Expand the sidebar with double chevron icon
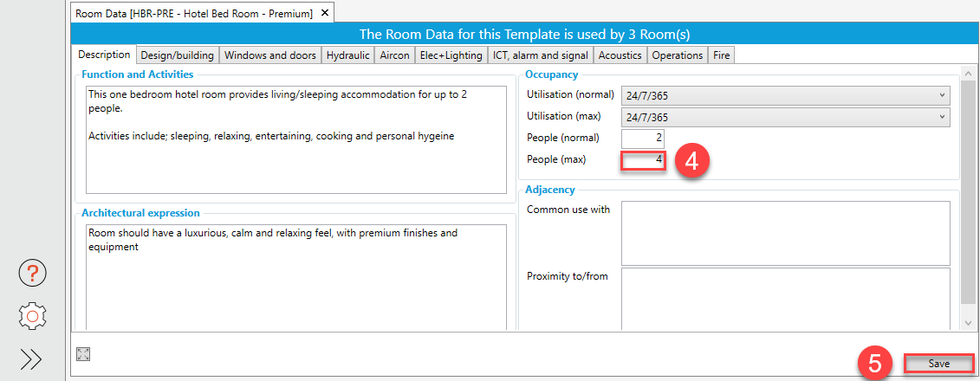980x381 pixels. [31, 359]
